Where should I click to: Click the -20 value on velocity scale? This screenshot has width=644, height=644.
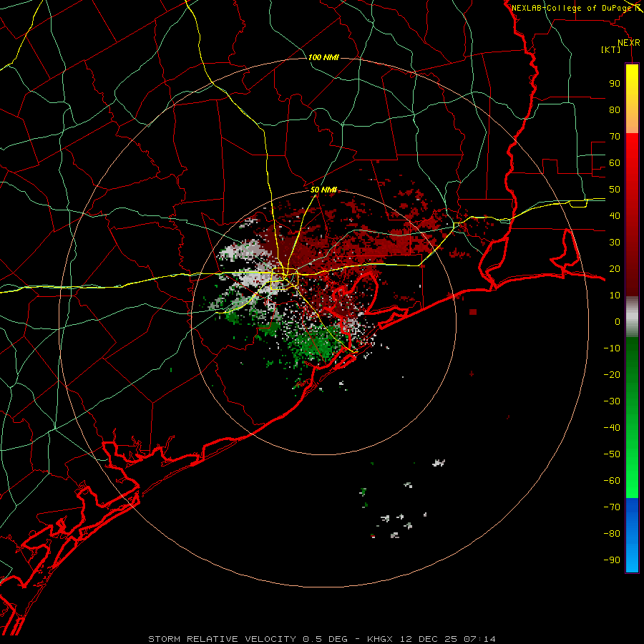(612, 374)
